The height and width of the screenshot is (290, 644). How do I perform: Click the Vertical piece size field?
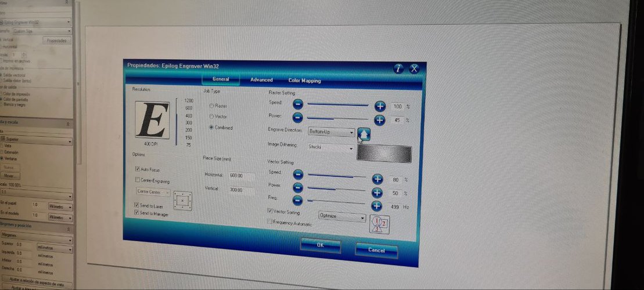(x=242, y=190)
